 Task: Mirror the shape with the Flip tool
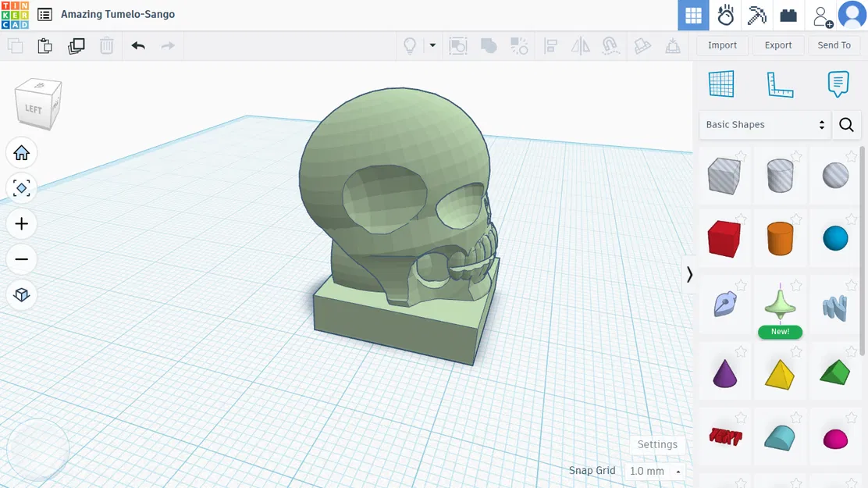coord(580,45)
